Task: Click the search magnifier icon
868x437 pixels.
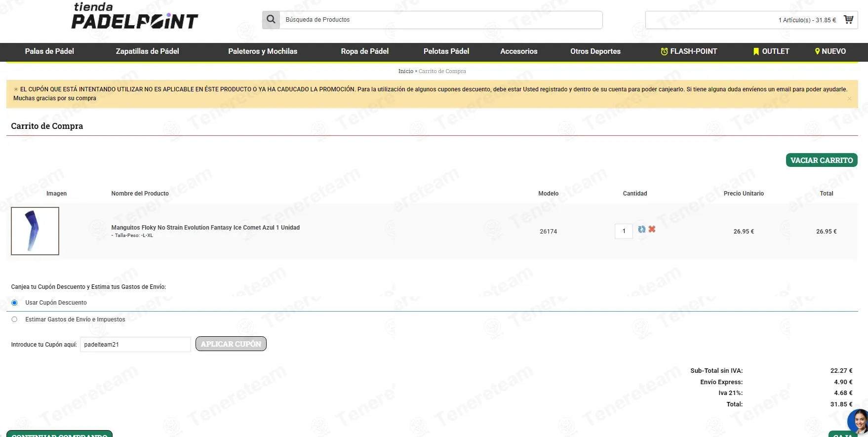Action: click(271, 20)
